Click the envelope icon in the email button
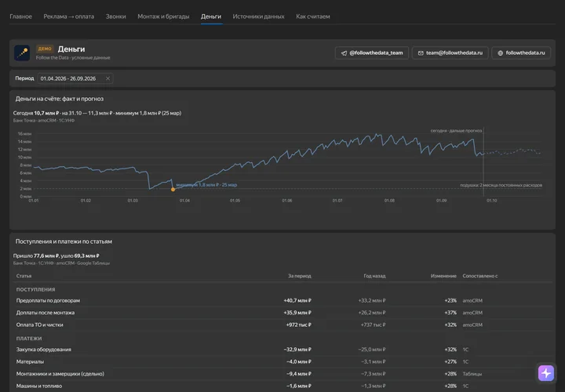Viewport: 565px width, 392px height. 421,53
